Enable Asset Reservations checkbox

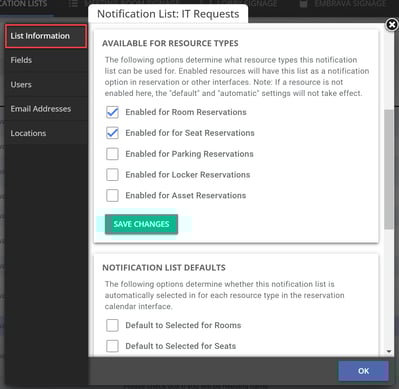(x=112, y=195)
